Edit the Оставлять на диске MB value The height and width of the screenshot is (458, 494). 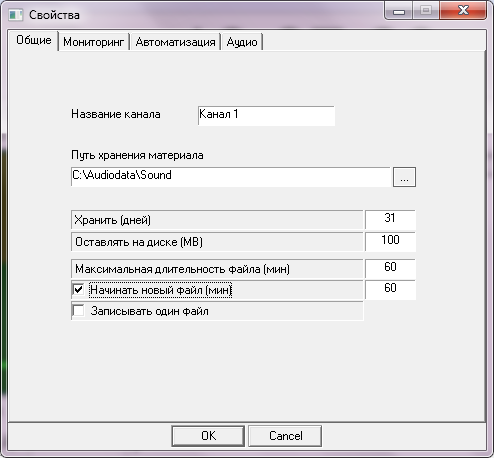coord(390,241)
